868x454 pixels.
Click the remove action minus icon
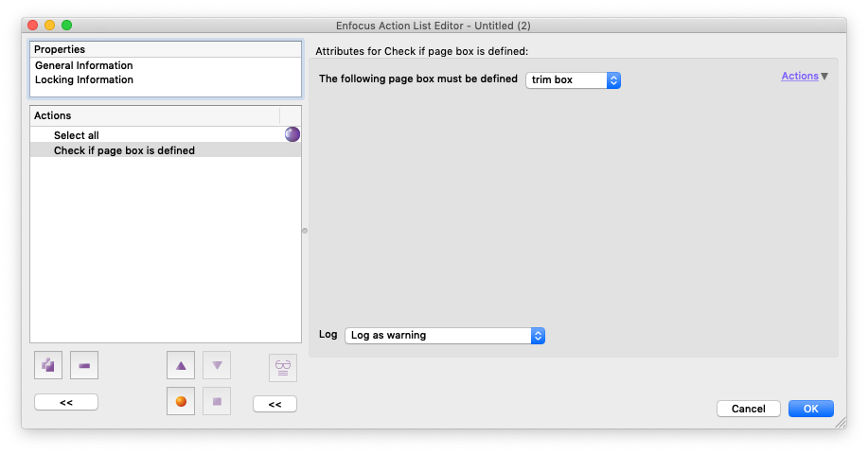click(84, 365)
